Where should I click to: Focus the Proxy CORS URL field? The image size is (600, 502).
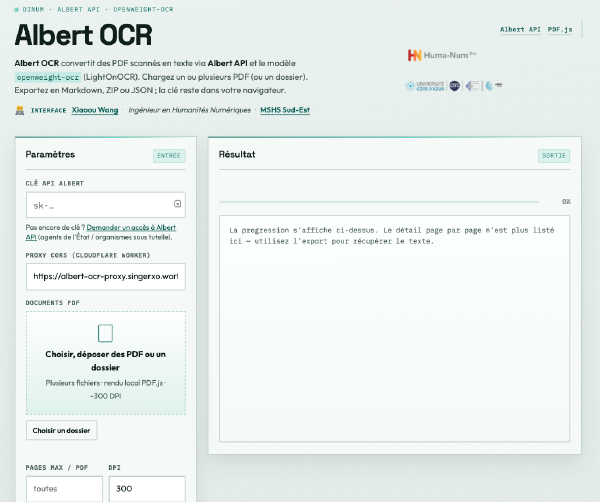(x=106, y=276)
